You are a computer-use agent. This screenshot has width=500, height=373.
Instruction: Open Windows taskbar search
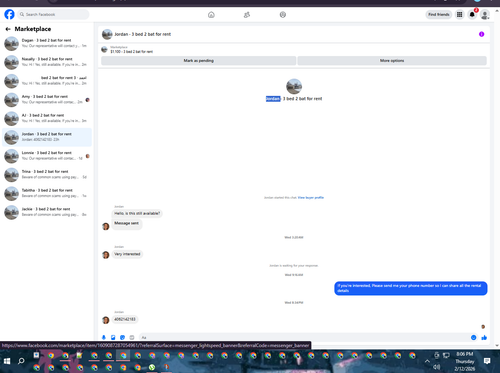(21, 361)
